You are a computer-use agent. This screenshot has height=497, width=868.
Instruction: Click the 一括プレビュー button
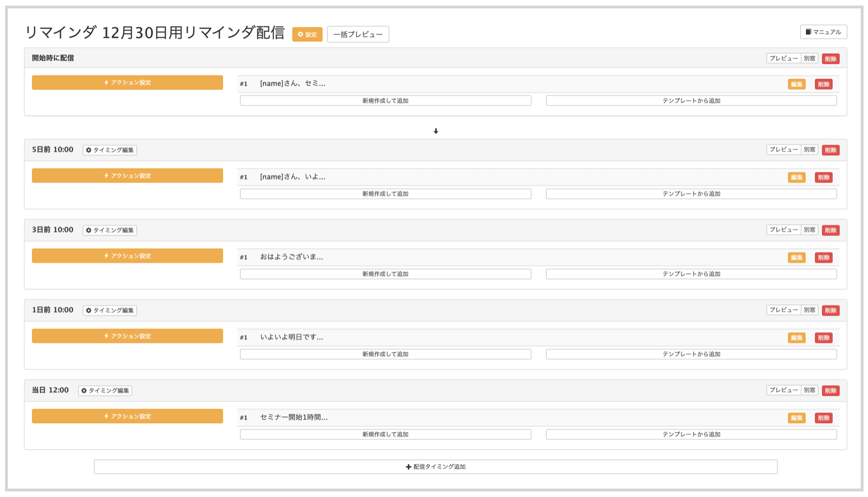(x=358, y=35)
